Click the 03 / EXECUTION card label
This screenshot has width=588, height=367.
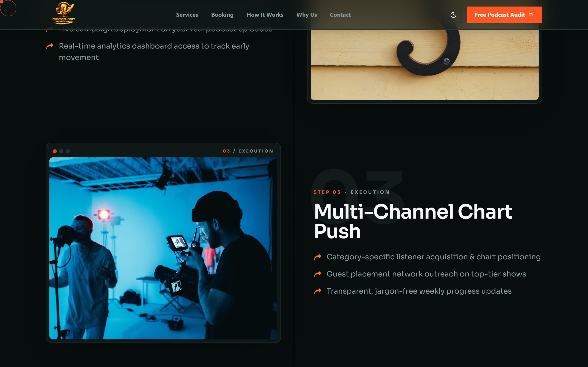(248, 151)
